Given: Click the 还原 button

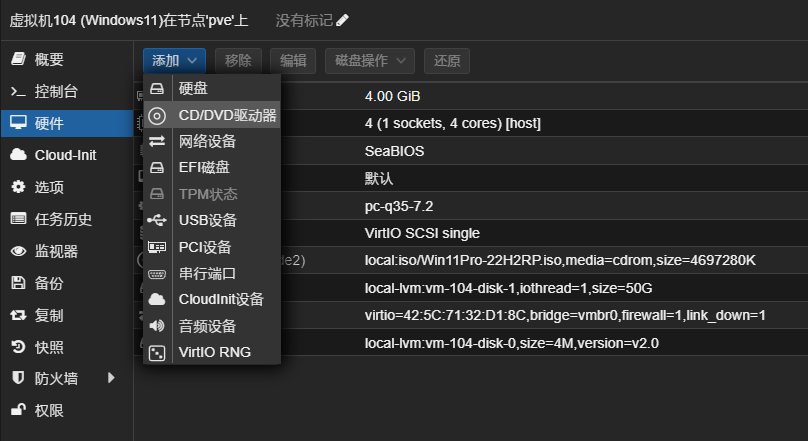Looking at the screenshot, I should click(x=447, y=61).
